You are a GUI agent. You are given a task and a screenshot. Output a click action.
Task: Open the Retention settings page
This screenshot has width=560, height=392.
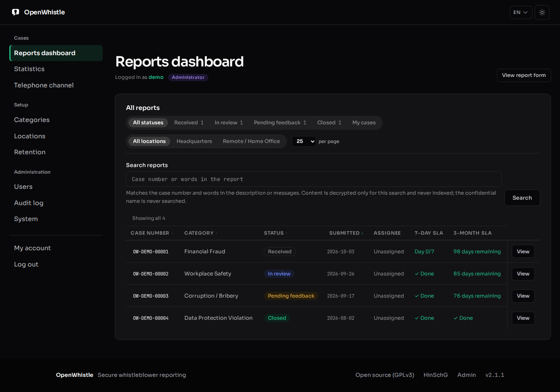coord(56,152)
